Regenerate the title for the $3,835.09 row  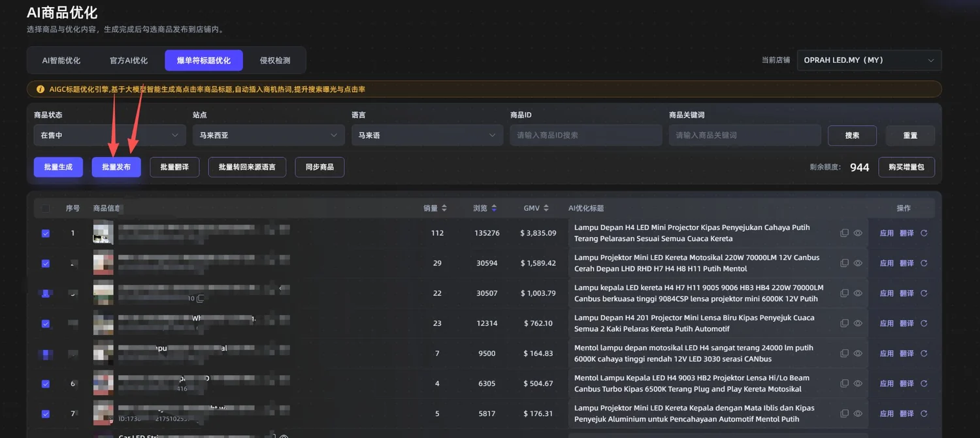[924, 233]
